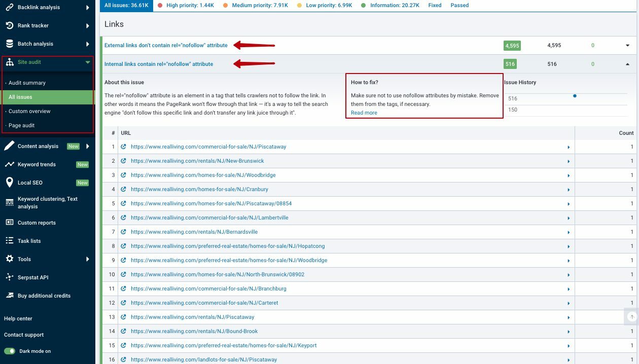The image size is (639, 364).
Task: Filter by Information 20.27K
Action: pyautogui.click(x=390, y=5)
